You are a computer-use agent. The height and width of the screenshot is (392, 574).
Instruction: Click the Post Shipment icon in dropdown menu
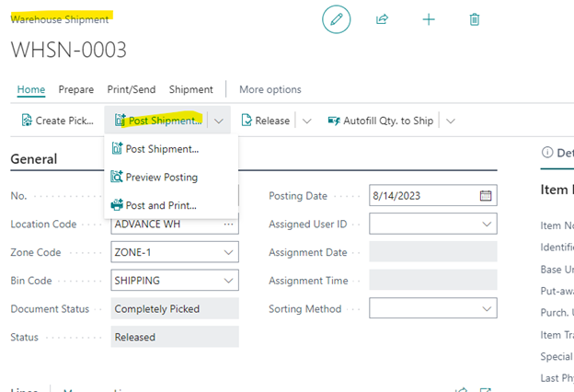click(x=117, y=148)
